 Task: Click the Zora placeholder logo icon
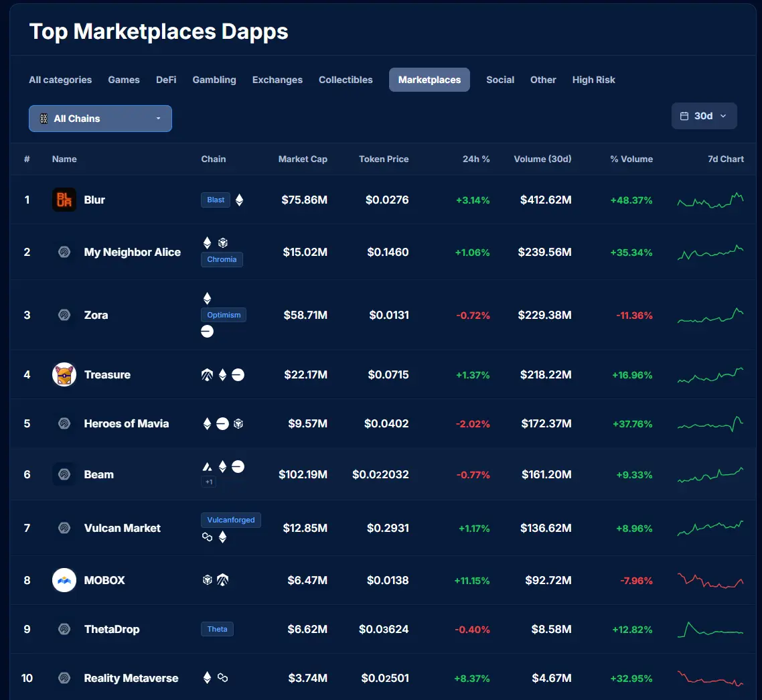64,315
